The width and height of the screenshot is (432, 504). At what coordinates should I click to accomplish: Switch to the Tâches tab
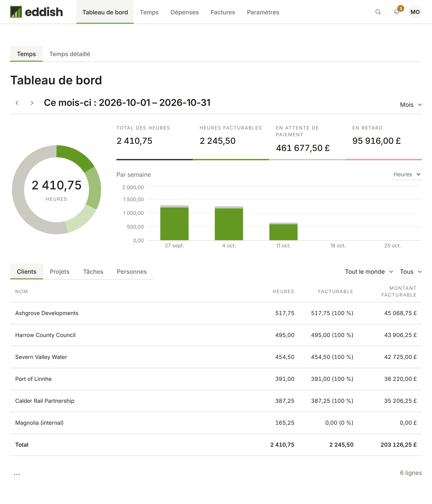(x=93, y=271)
